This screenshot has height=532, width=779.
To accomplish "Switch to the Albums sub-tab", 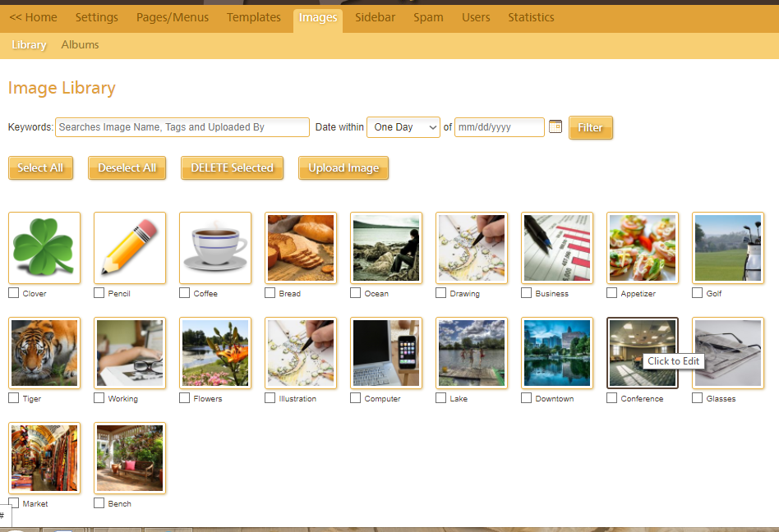I will click(x=80, y=44).
